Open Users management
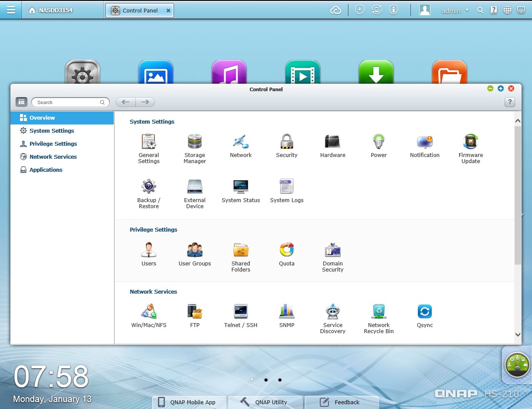The width and height of the screenshot is (532, 409). coord(149,254)
